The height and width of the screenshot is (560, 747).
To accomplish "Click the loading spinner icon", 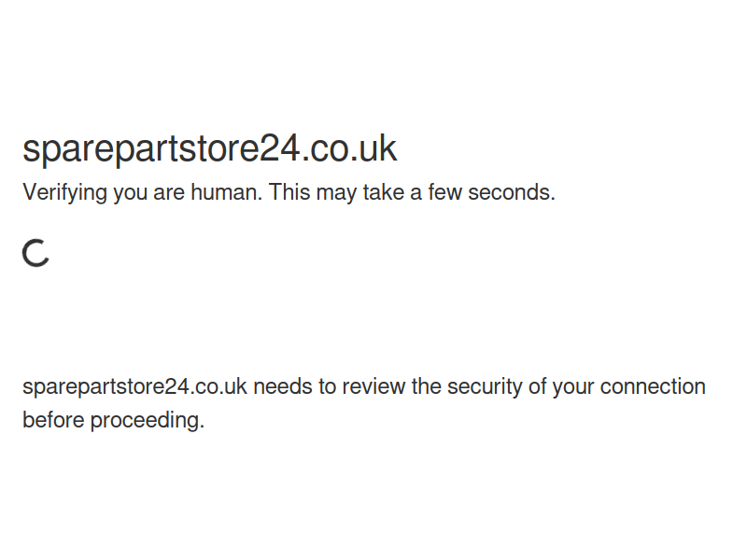I will [35, 253].
